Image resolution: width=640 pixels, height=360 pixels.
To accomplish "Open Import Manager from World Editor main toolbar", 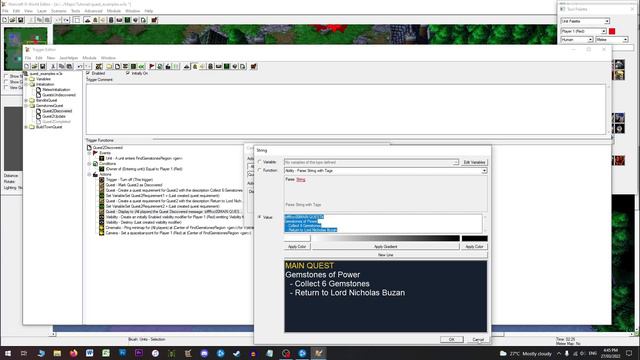I will pyautogui.click(x=143, y=20).
